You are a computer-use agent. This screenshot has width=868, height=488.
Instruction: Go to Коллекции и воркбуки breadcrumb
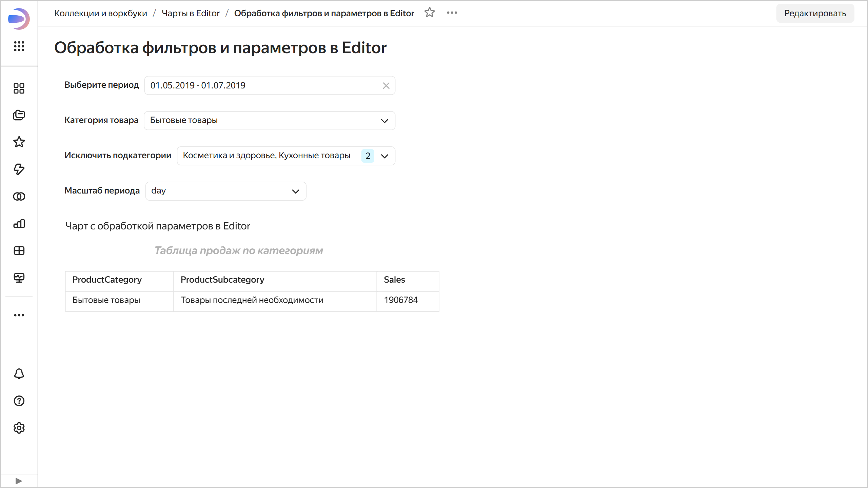tap(101, 13)
